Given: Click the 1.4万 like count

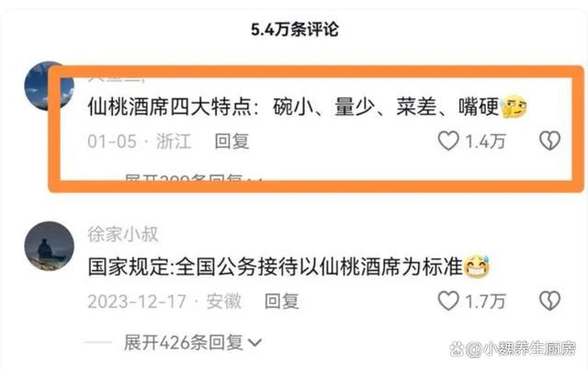Looking at the screenshot, I should [485, 141].
